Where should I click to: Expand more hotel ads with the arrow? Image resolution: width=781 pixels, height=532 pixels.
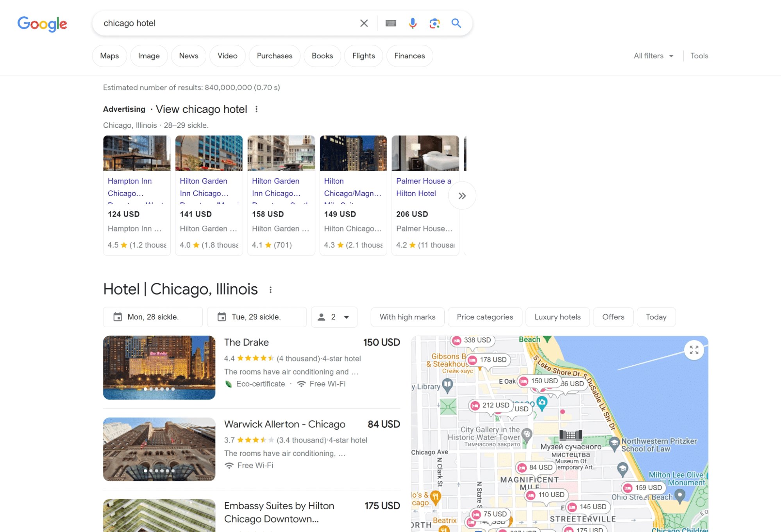click(x=462, y=195)
